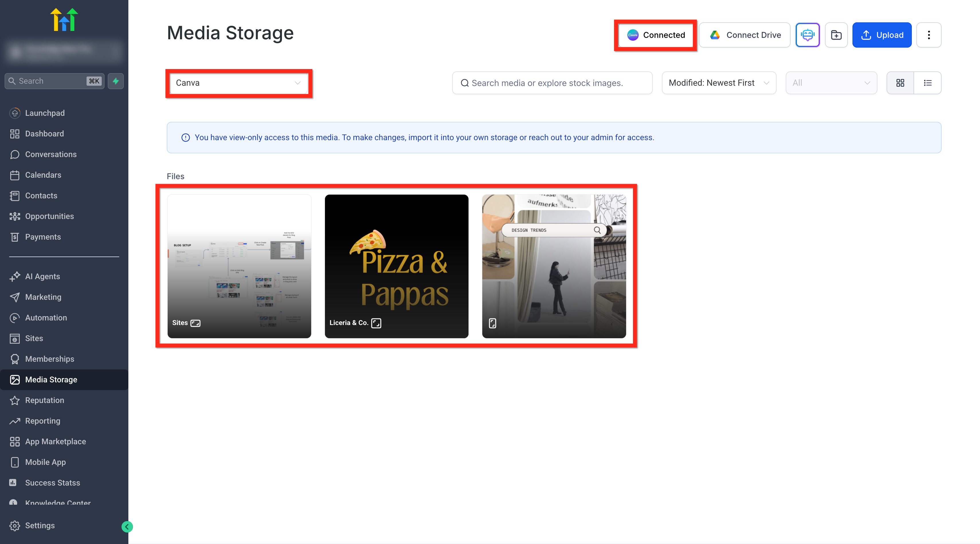This screenshot has height=544, width=980.
Task: Open Settings at sidebar bottom
Action: (40, 525)
